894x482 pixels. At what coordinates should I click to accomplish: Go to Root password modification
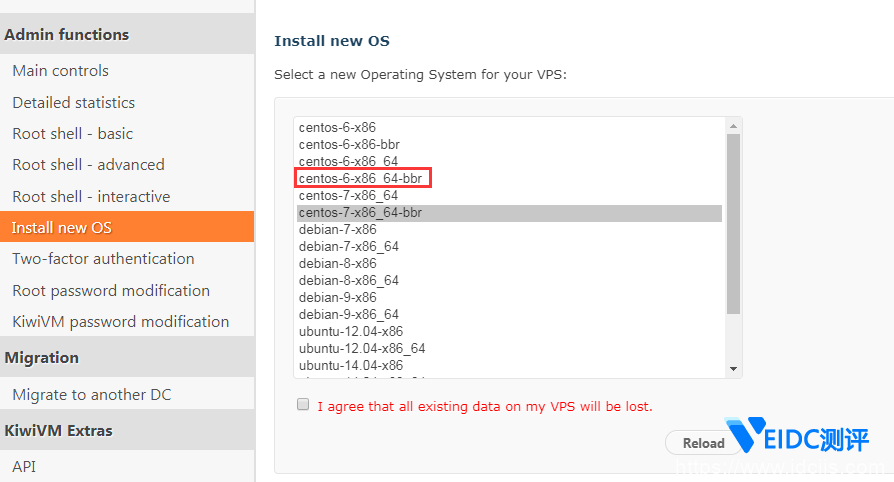[x=111, y=291]
